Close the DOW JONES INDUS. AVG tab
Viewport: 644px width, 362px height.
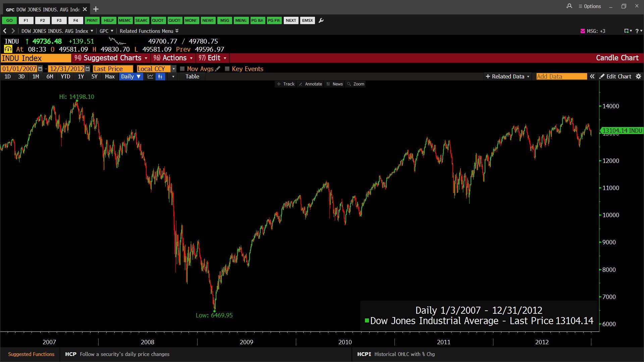coord(85,9)
